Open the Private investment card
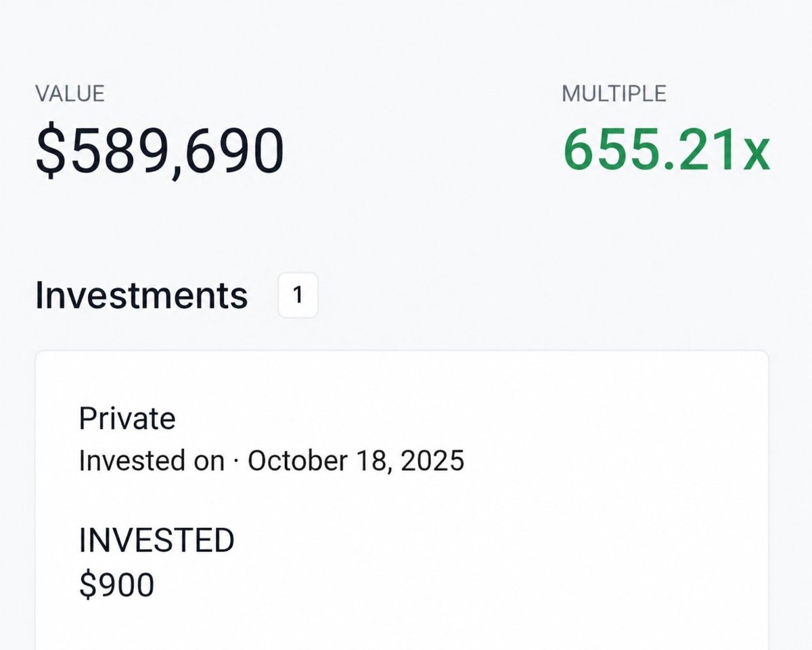The width and height of the screenshot is (812, 650). tap(402, 500)
